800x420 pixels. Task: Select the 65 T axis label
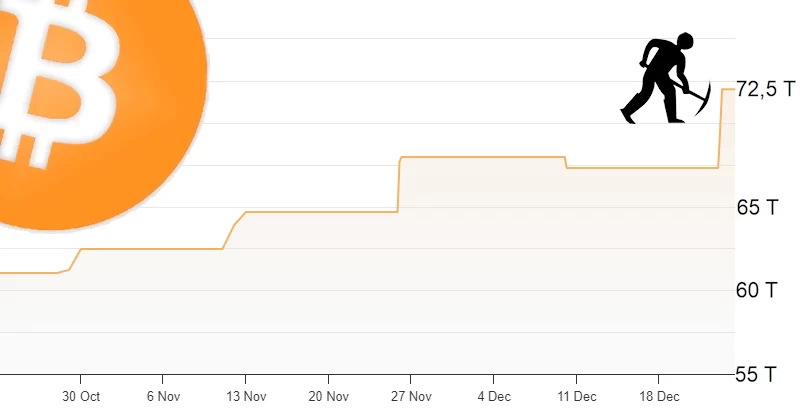coord(758,208)
